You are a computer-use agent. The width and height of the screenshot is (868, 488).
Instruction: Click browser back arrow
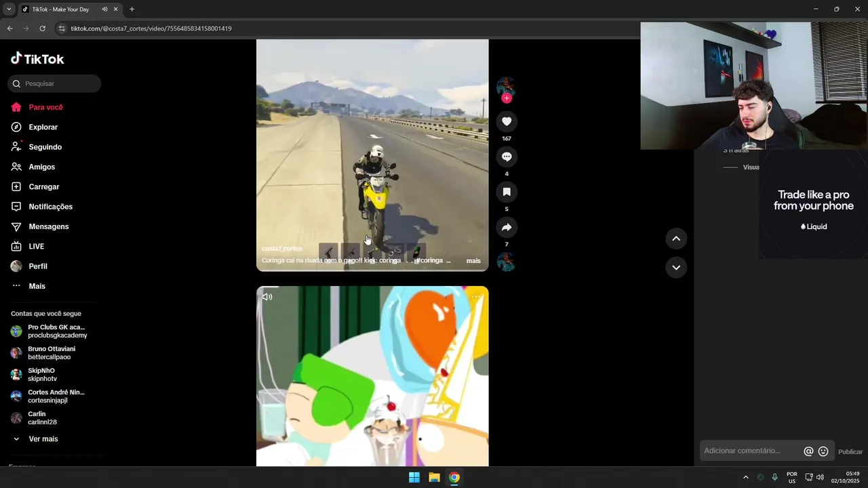(x=9, y=28)
